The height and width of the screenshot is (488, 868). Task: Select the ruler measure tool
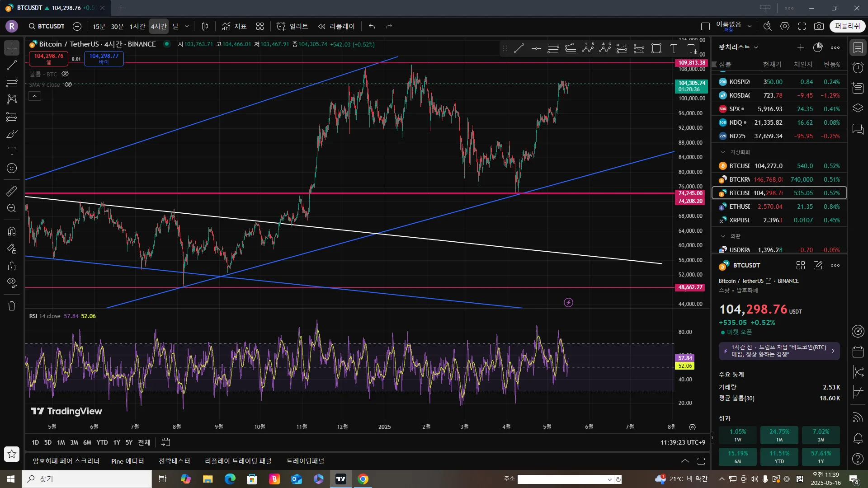pyautogui.click(x=12, y=191)
